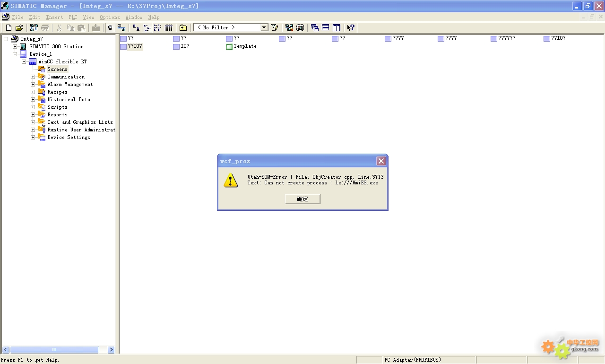Click the tree pane horizontal scrollbar thumb
Screen dimensions: 605x364
click(54, 350)
